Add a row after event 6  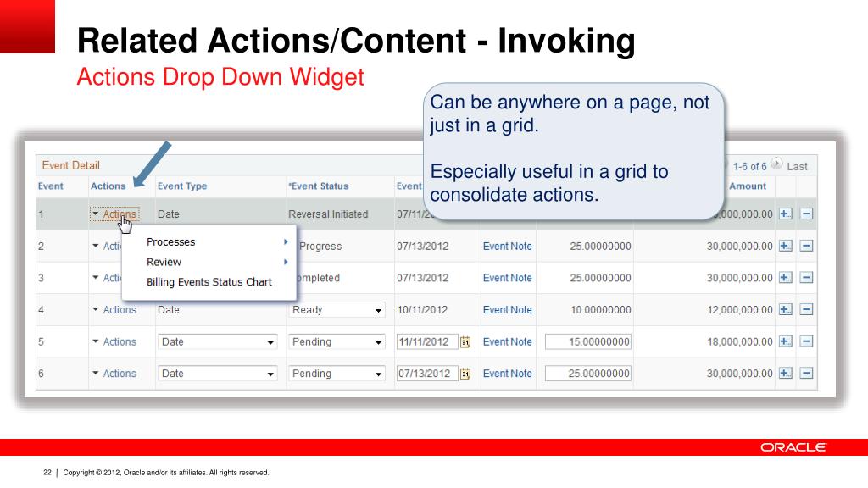click(786, 374)
